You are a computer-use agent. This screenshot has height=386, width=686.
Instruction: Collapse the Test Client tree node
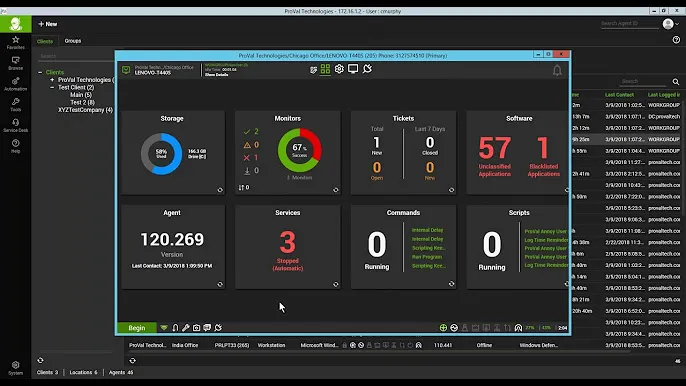click(x=52, y=87)
